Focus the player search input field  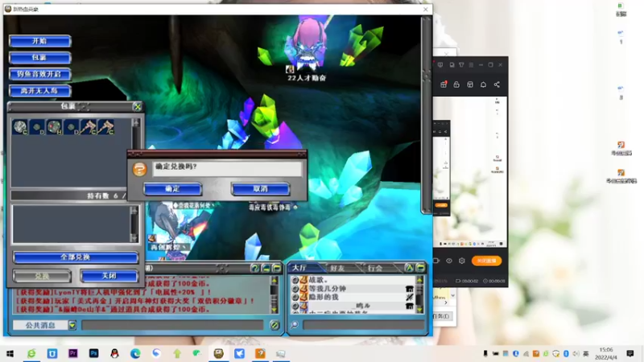(x=364, y=325)
